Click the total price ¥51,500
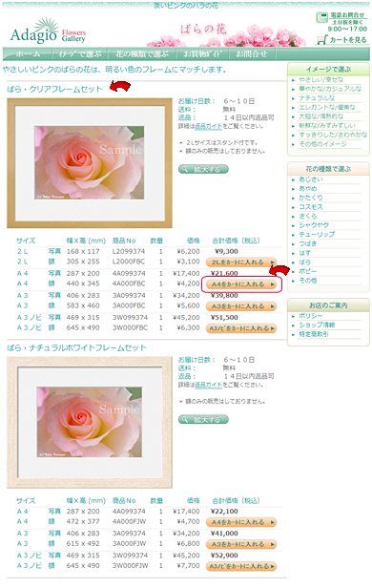This screenshot has width=372, height=588. pyautogui.click(x=224, y=318)
